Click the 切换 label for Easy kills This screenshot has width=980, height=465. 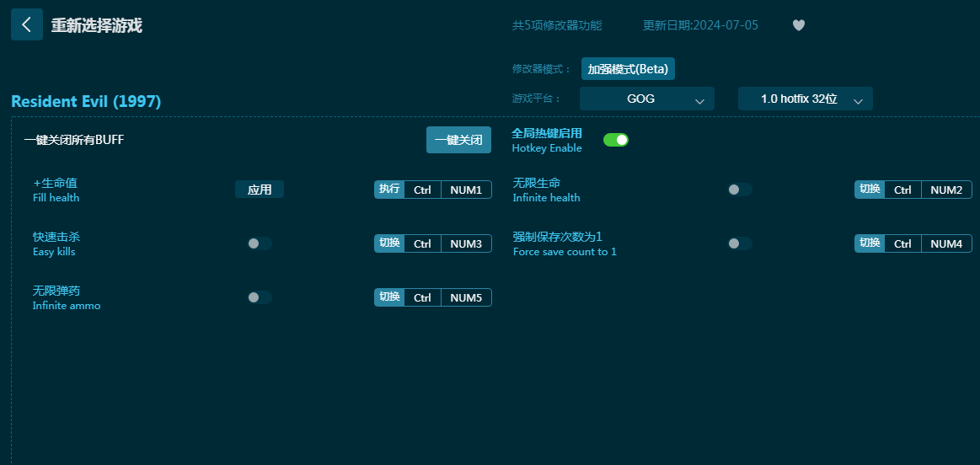(389, 243)
